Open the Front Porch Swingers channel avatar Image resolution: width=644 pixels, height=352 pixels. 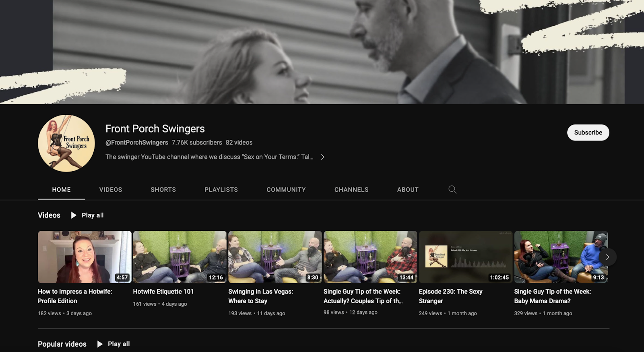(66, 143)
